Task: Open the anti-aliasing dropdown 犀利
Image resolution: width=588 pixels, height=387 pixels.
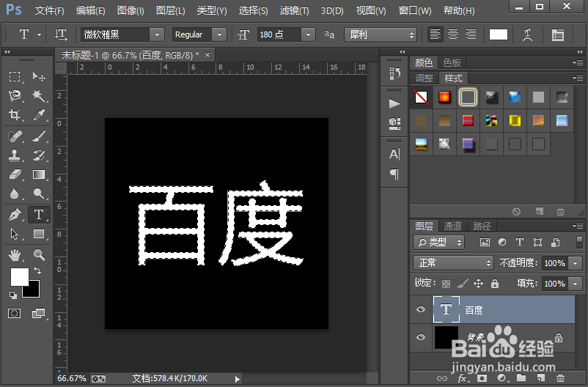Action: (381, 35)
